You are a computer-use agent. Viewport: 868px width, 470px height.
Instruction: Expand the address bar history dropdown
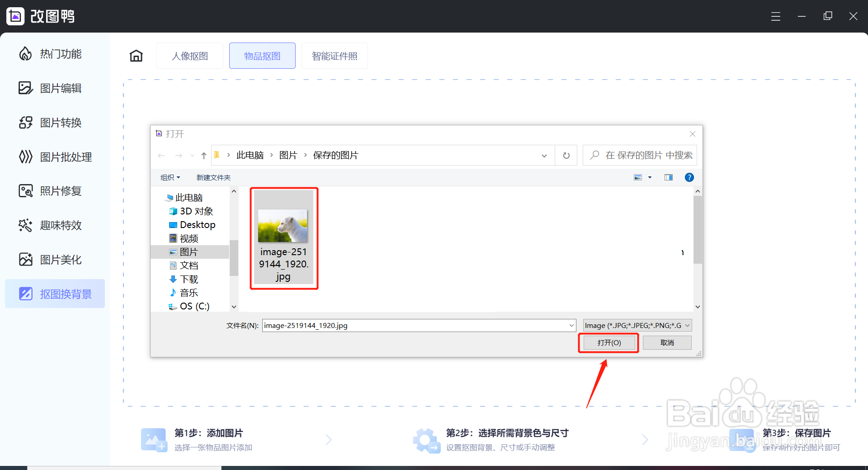pyautogui.click(x=544, y=156)
